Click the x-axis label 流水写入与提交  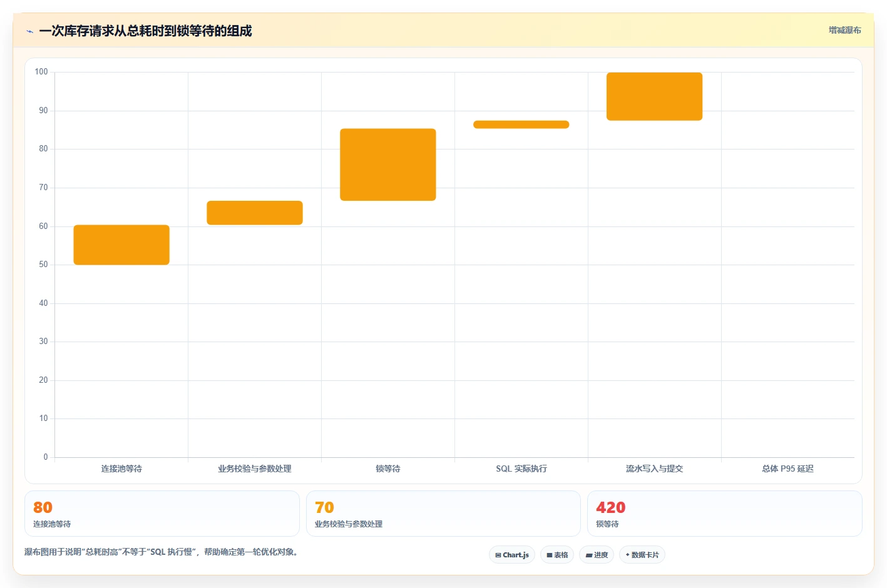(x=655, y=469)
